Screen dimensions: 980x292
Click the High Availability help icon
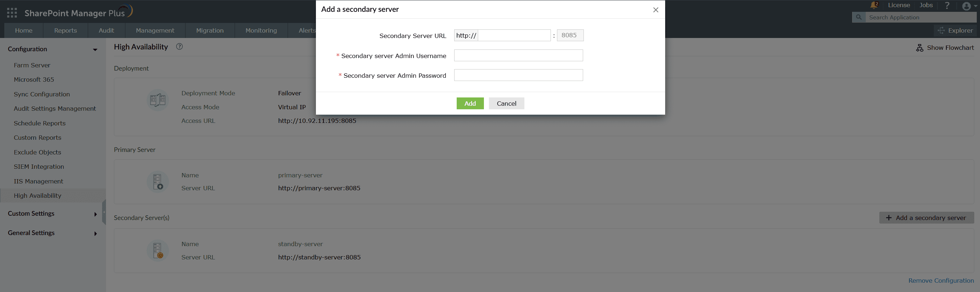pos(179,47)
